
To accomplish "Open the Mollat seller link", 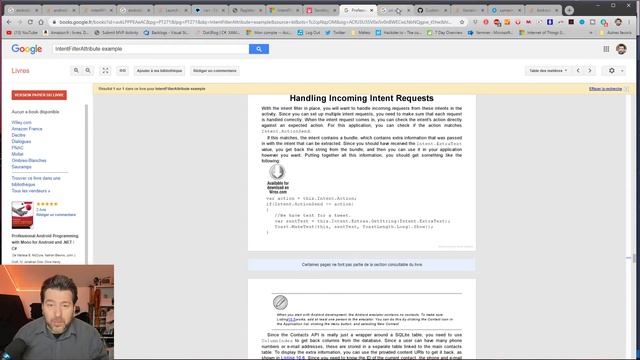I will tap(17, 154).
